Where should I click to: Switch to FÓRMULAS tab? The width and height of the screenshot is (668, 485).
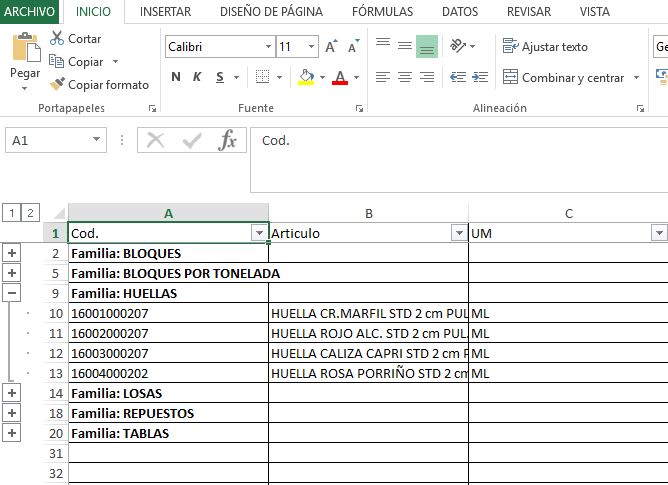(382, 12)
